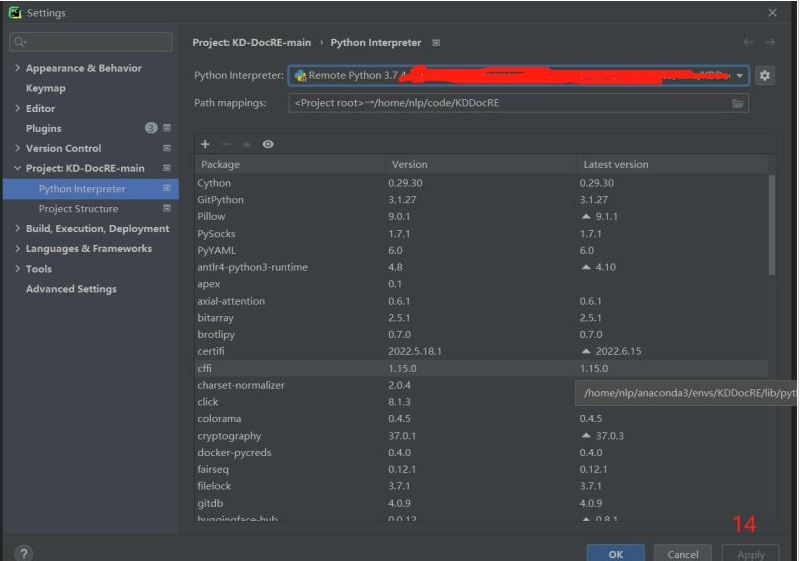Viewport: 800px width, 561px height.
Task: Select the filelock package row
Action: coord(482,486)
